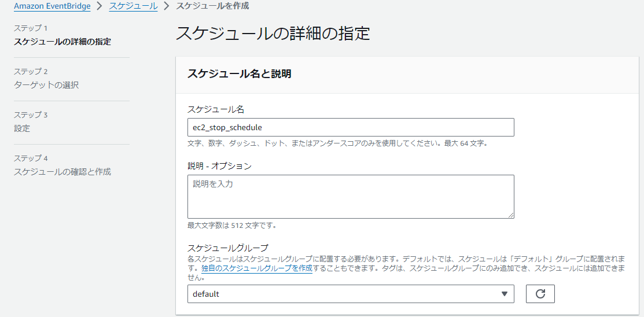Click the スケジュールの詳細の指定 page heading
Viewport: 644px width, 317px height.
pyautogui.click(x=273, y=34)
